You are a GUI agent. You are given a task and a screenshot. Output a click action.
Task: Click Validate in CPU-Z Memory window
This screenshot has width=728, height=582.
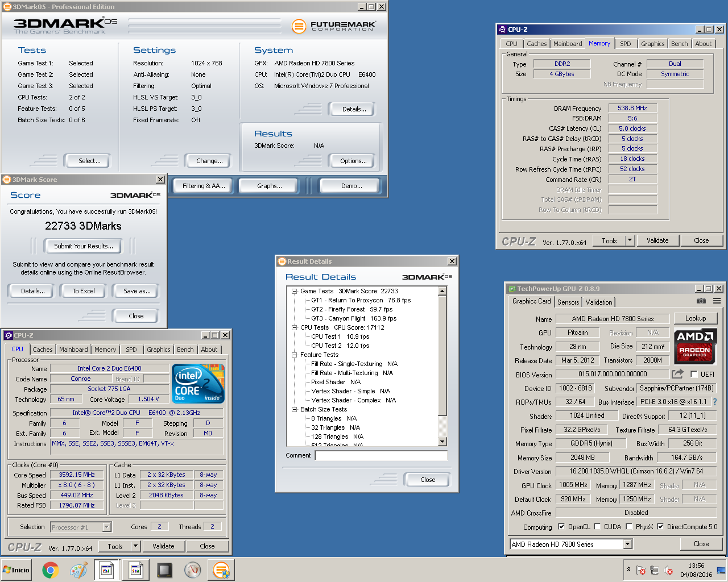click(x=657, y=240)
